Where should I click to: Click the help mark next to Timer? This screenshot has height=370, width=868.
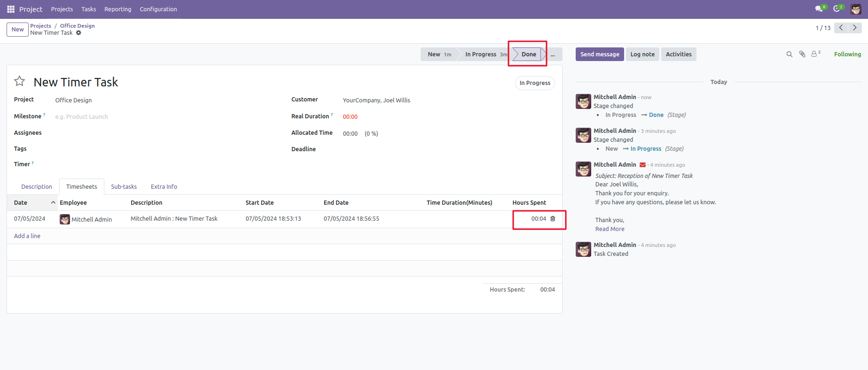click(x=32, y=162)
